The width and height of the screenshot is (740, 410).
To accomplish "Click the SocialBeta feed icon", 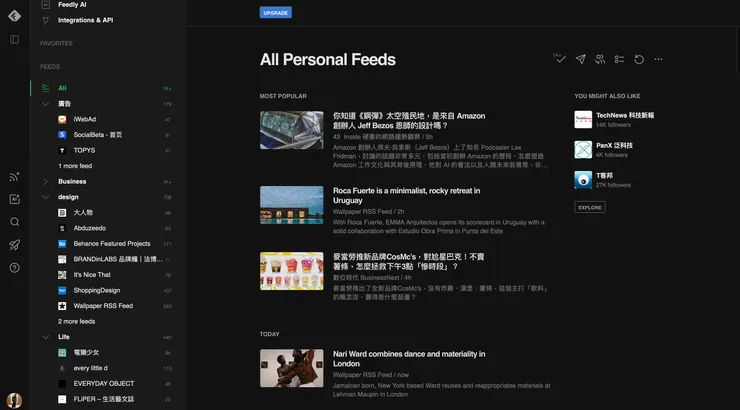I will [x=62, y=135].
